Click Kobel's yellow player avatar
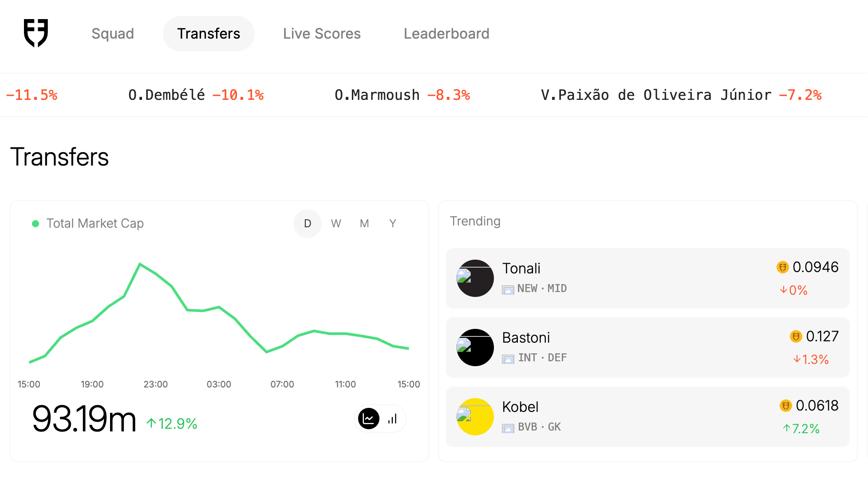Image resolution: width=868 pixels, height=482 pixels. point(475,417)
